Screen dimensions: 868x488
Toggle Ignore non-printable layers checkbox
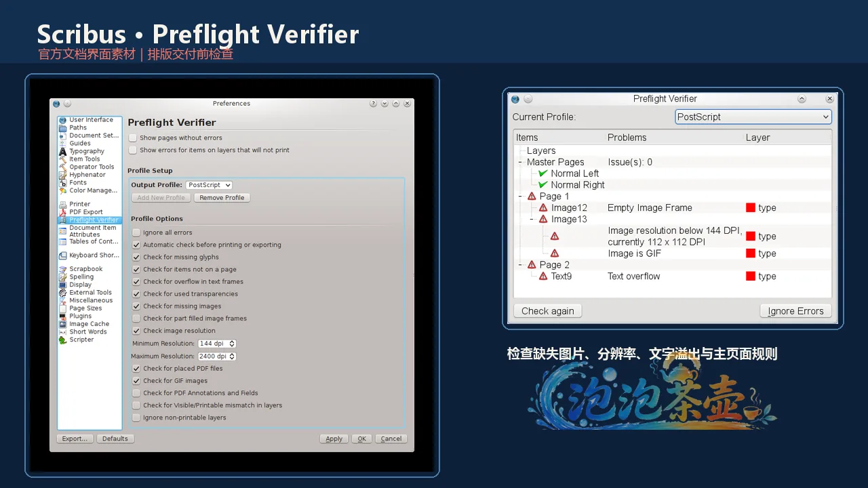[136, 418]
